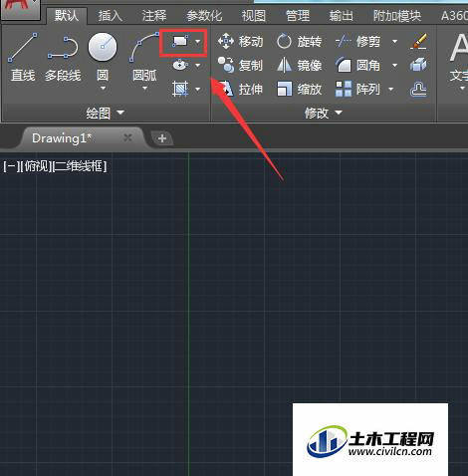Open the Add-ins (附加模块) ribbon tab
The width and height of the screenshot is (468, 476).
point(397,16)
